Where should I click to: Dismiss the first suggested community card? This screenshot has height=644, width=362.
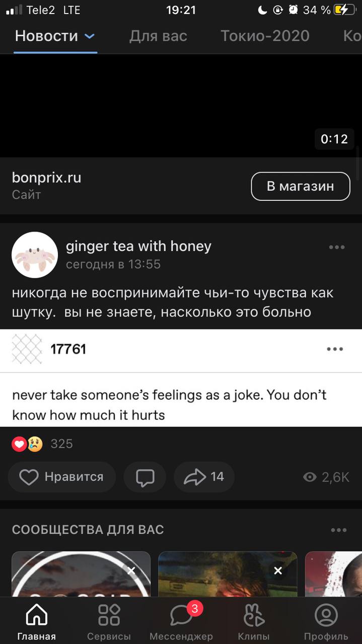[131, 570]
